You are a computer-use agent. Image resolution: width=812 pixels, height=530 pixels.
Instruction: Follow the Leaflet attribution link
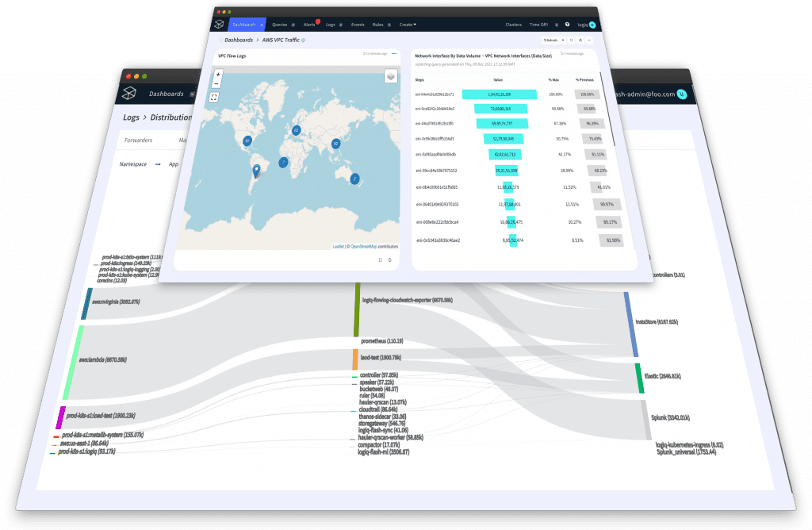pos(338,247)
